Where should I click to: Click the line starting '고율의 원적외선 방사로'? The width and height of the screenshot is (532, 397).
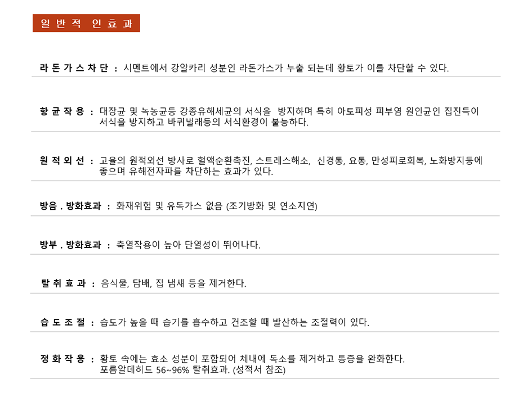click(x=290, y=160)
